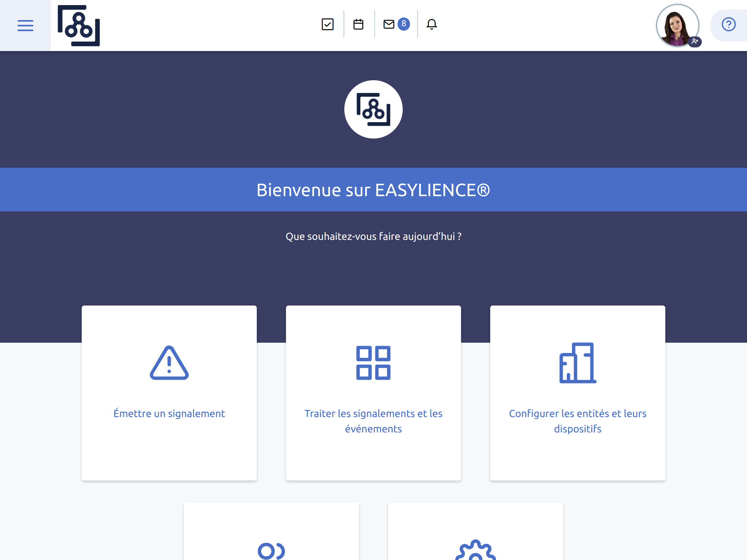Click the central EASYLIENCE logo in the banner
The image size is (747, 560).
373,109
